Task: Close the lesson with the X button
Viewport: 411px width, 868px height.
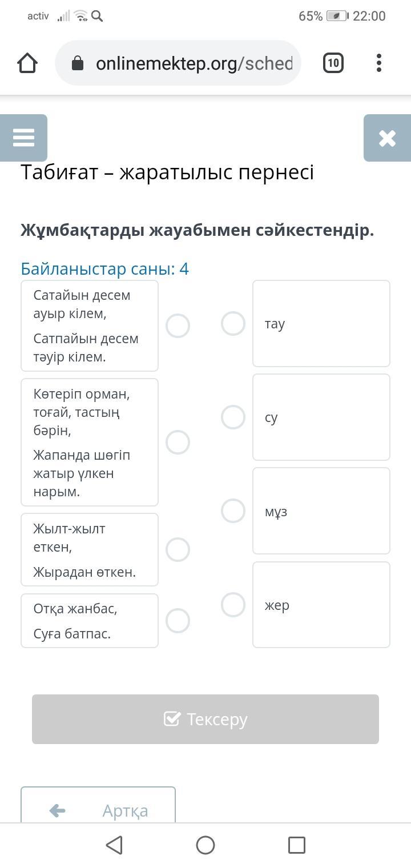Action: coord(387,138)
